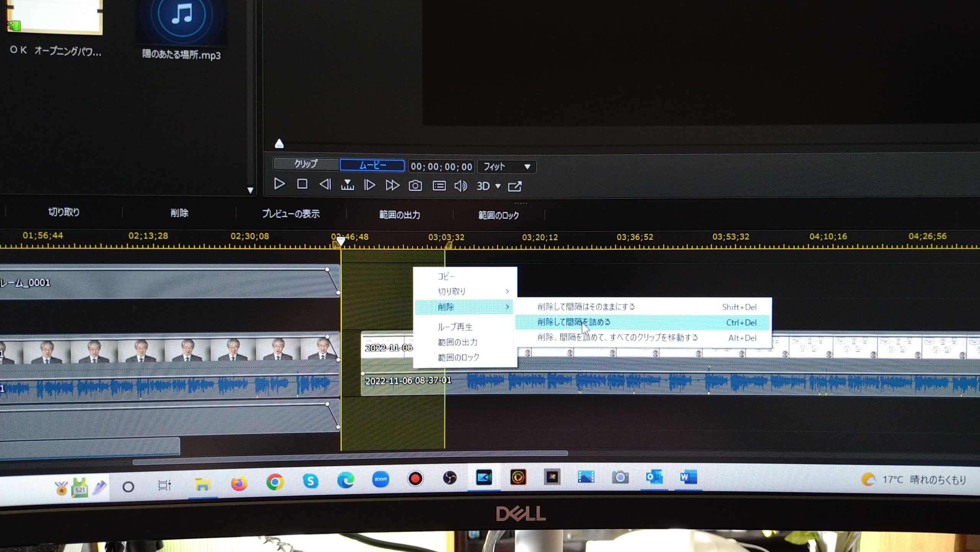Click the Play button in preview controls
The height and width of the screenshot is (552, 980).
(279, 184)
